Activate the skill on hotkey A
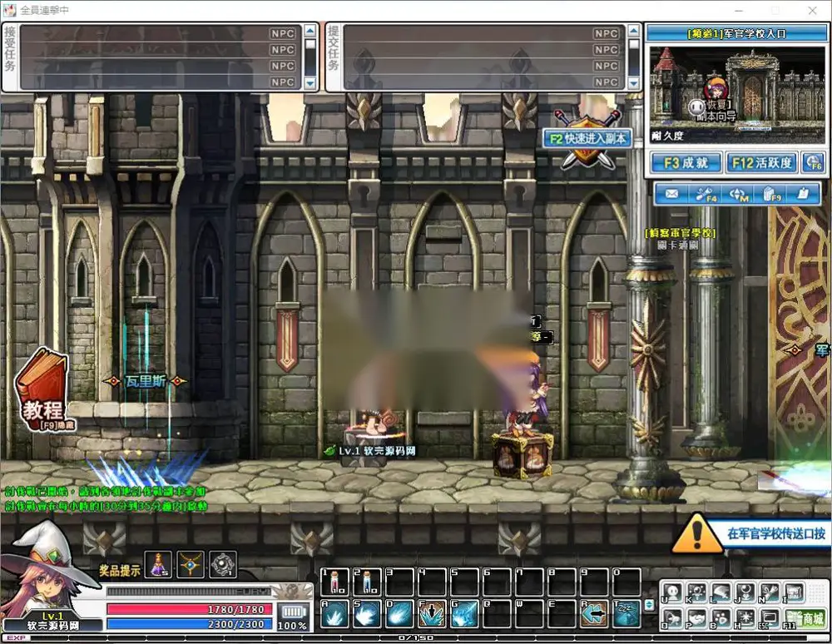This screenshot has height=644, width=832. (335, 614)
